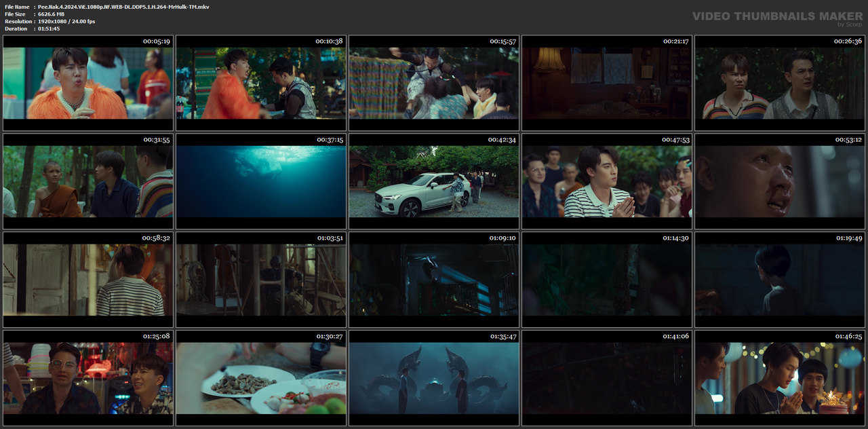Open the thumbnail at 01:25:08
The image size is (868, 429).
pos(88,378)
